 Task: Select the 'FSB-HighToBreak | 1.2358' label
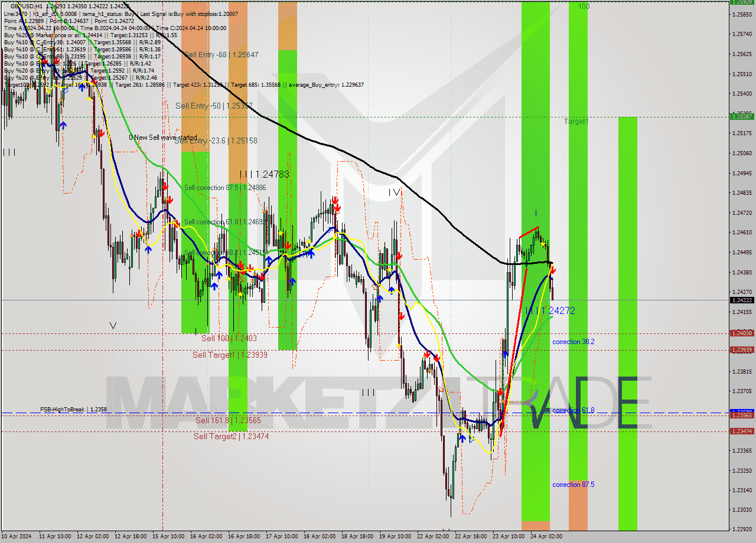(73, 409)
